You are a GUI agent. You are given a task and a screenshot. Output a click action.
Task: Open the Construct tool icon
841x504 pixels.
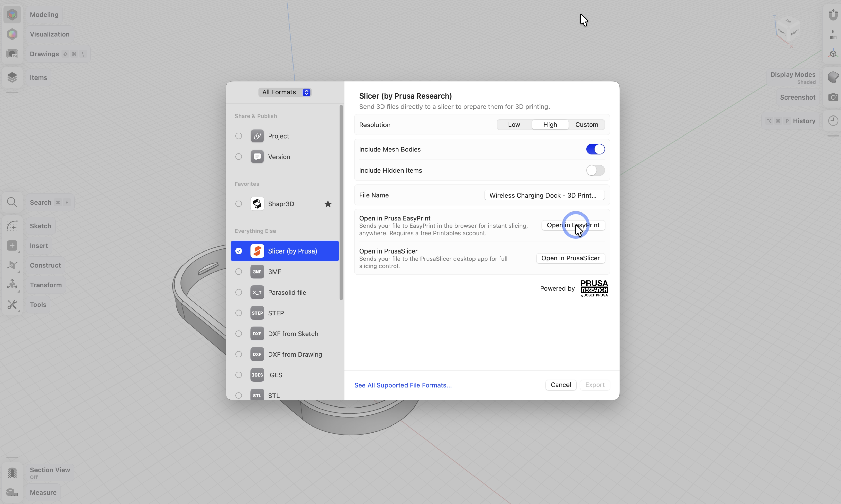(12, 266)
